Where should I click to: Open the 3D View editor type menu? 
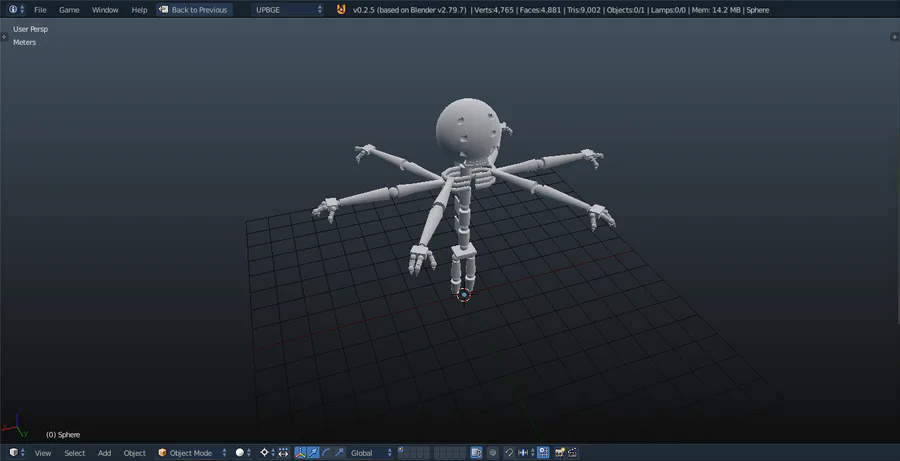(16, 452)
